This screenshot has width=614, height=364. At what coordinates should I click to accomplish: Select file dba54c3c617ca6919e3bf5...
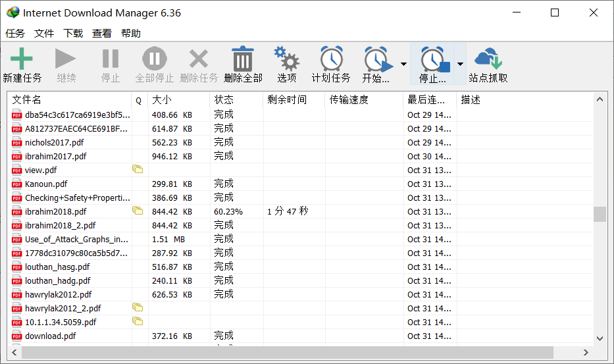click(77, 115)
